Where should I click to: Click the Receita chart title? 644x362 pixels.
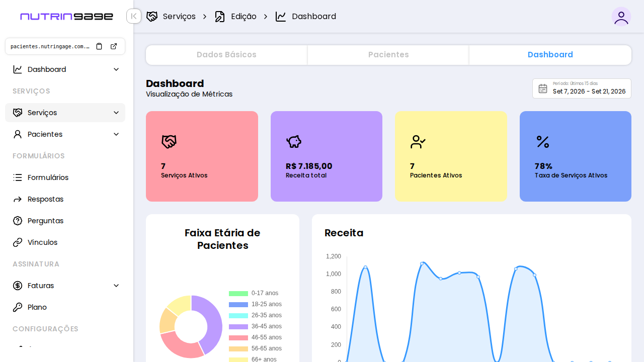[x=344, y=233]
